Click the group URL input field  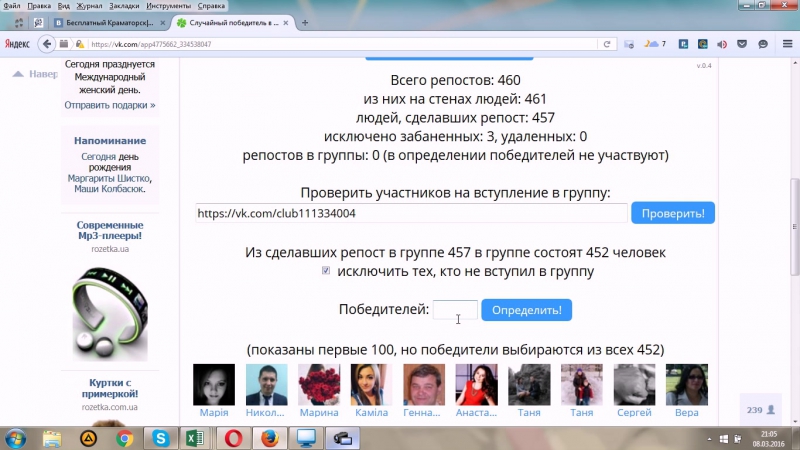pos(411,213)
